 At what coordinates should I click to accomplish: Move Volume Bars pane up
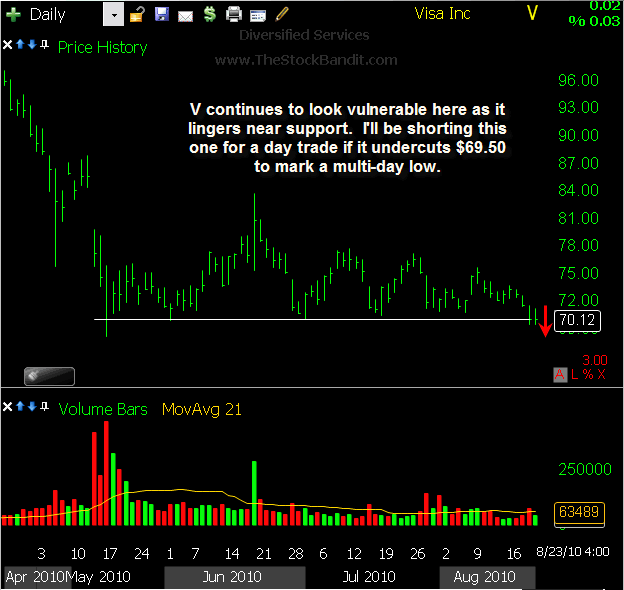[x=20, y=406]
